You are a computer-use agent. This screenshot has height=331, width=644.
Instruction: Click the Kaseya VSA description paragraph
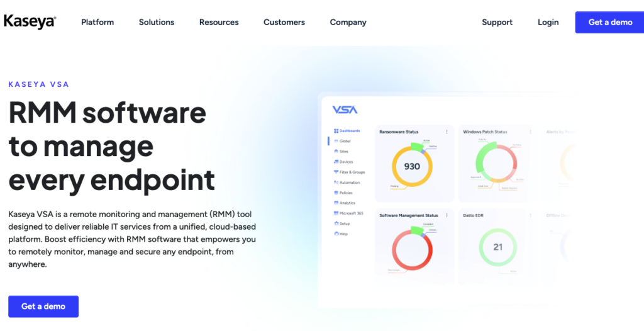click(132, 239)
